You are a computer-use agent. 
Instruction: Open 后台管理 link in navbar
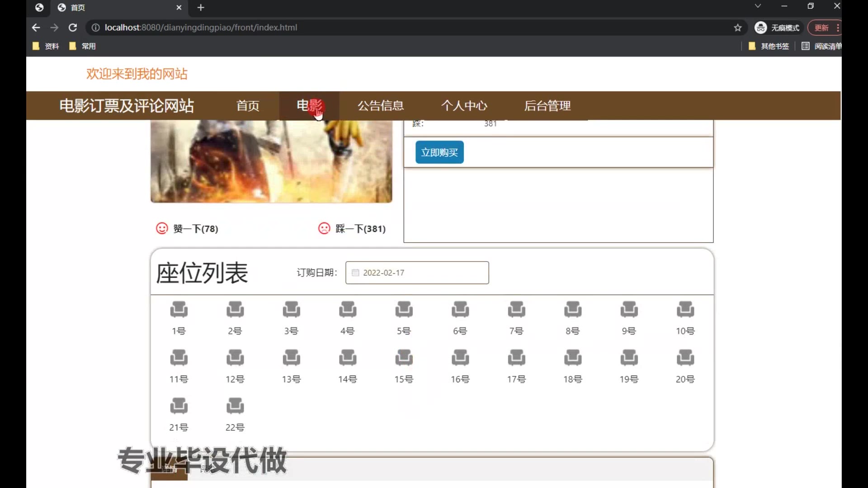547,106
